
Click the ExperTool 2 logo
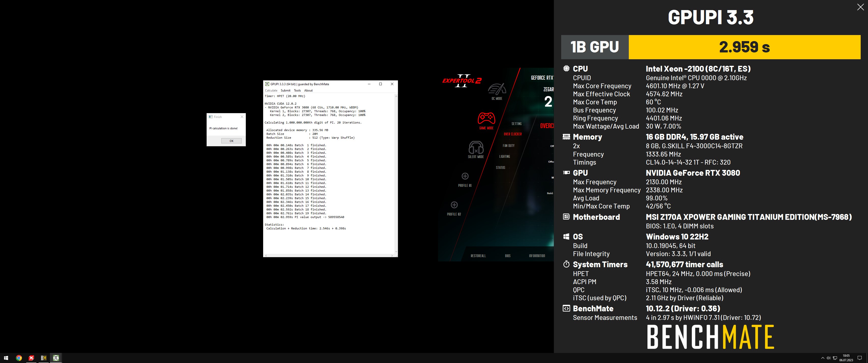[462, 81]
